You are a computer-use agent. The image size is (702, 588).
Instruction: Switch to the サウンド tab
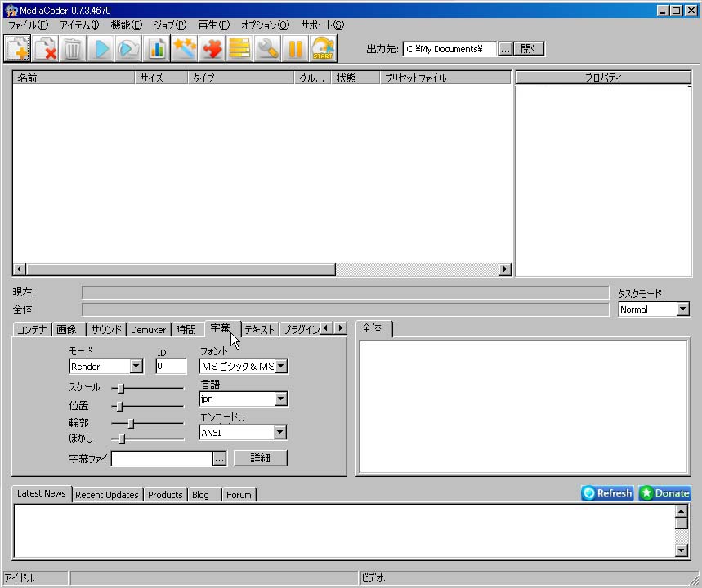coord(106,330)
